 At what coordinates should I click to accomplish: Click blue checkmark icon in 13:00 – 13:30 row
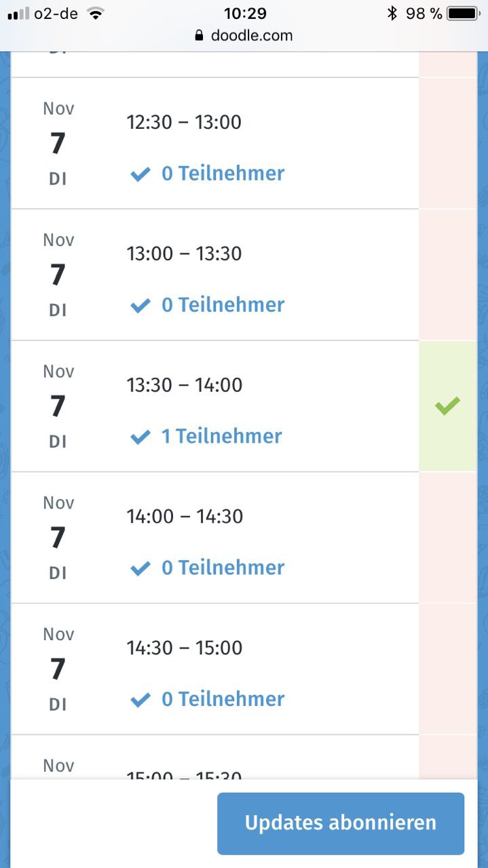click(140, 306)
